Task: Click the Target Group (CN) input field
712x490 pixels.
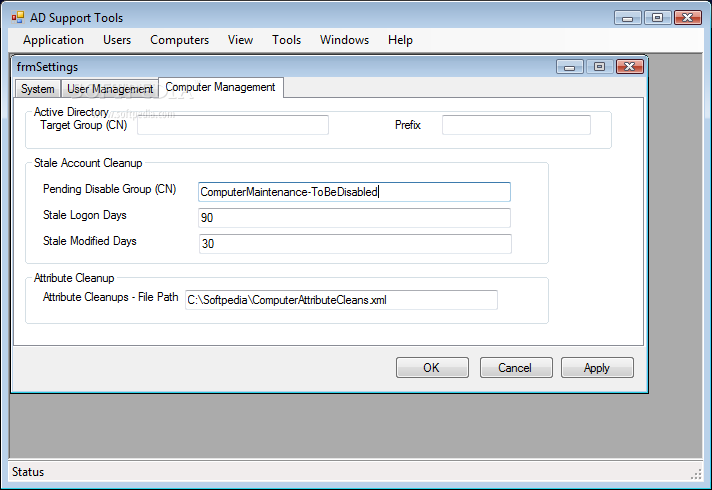Action: 233,125
